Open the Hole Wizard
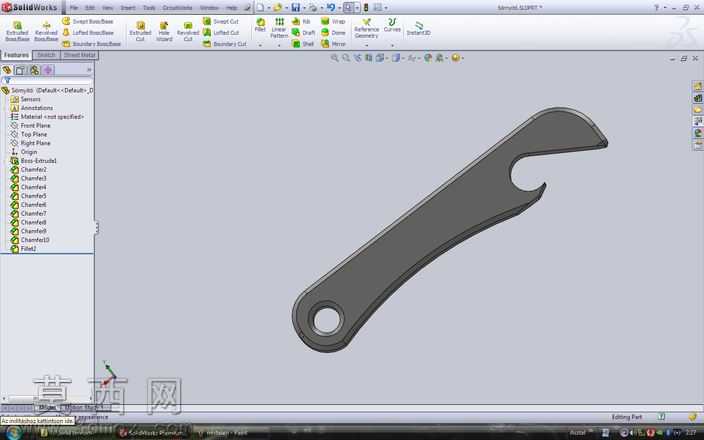 (x=164, y=31)
